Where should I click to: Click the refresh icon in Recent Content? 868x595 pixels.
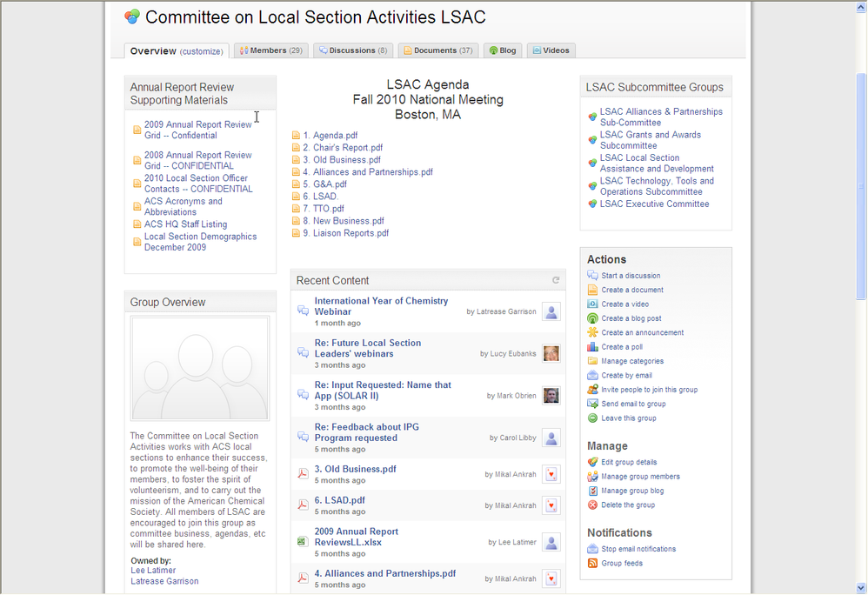coord(556,280)
